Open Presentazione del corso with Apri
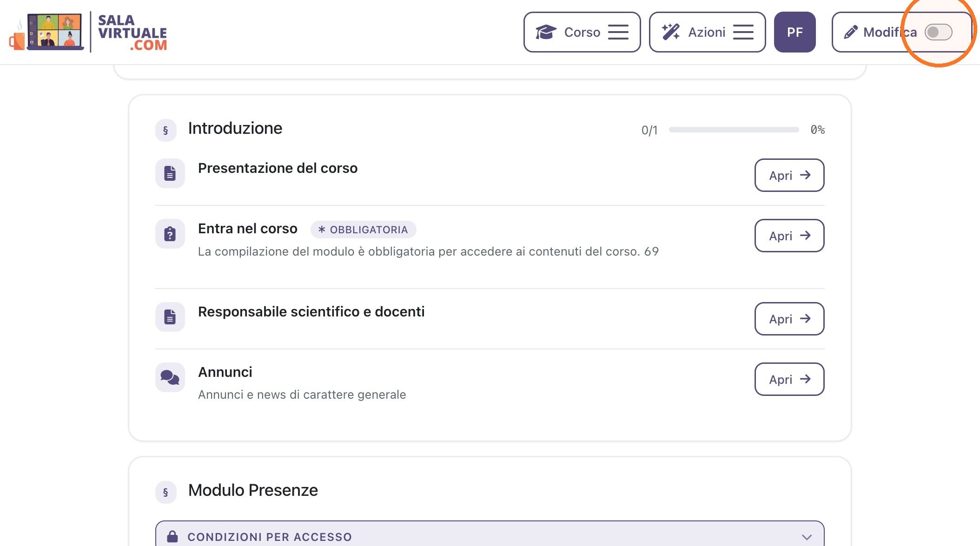 tap(789, 175)
